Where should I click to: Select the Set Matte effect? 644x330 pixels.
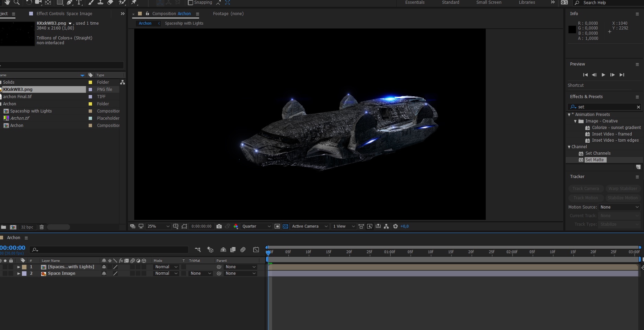[594, 160]
